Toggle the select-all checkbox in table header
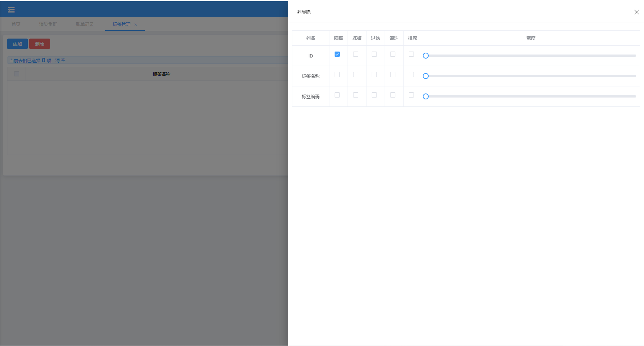This screenshot has width=644, height=346. click(x=17, y=74)
